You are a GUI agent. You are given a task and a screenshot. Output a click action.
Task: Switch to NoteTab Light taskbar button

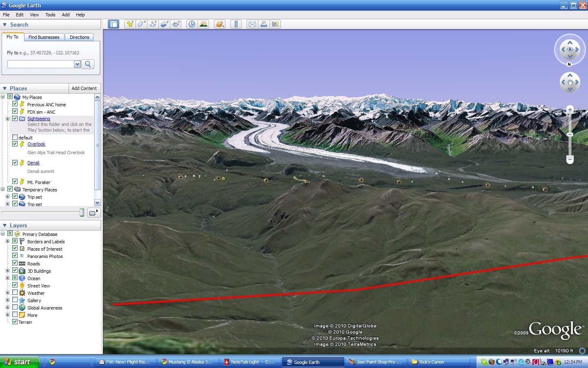point(249,362)
